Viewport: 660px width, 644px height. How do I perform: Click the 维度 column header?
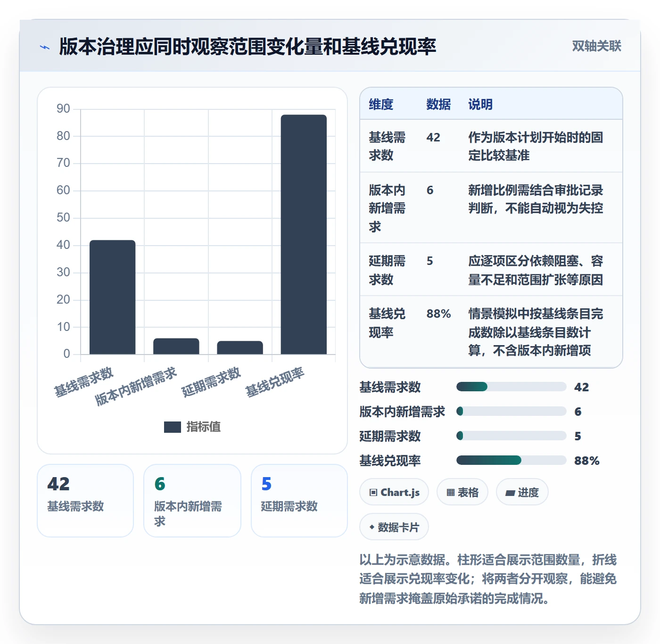[x=381, y=104]
